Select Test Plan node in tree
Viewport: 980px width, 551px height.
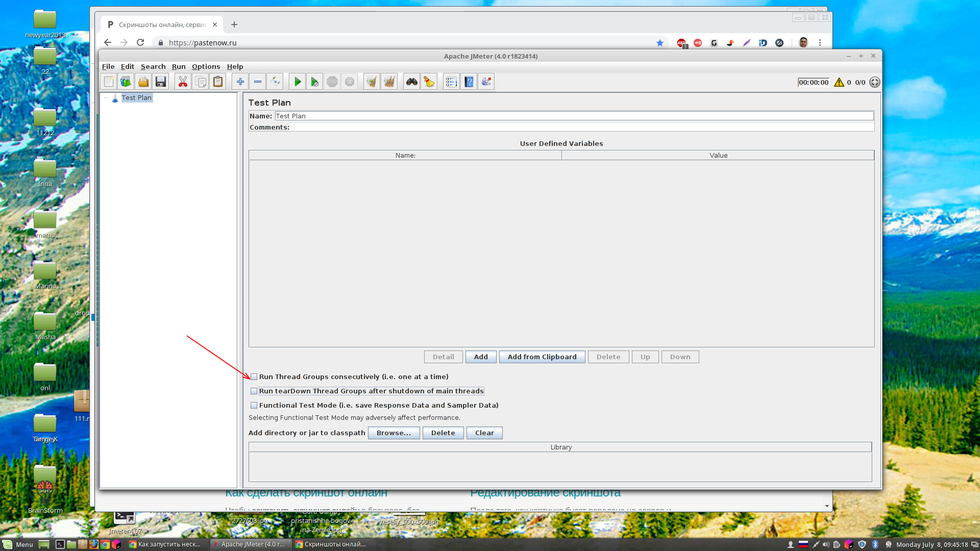click(136, 98)
